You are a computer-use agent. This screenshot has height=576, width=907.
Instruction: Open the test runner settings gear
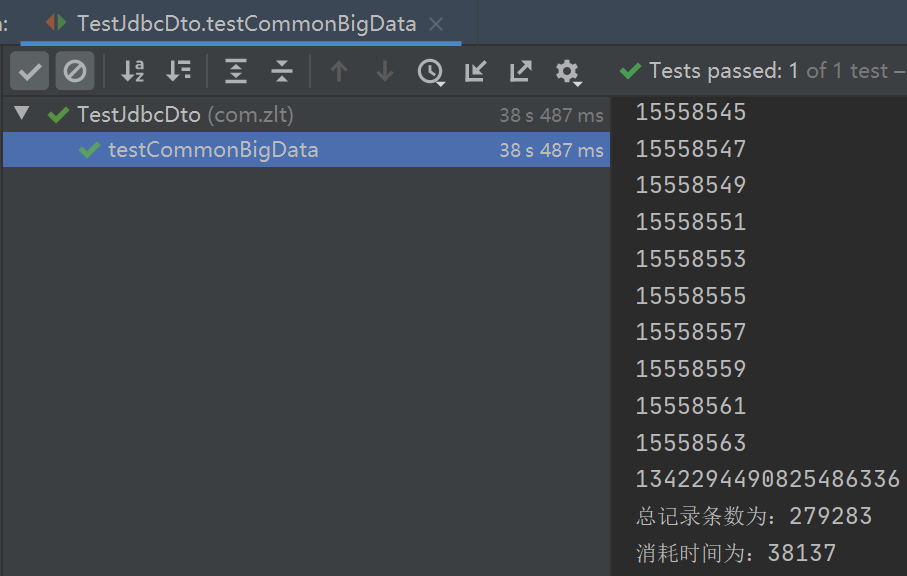pyautogui.click(x=568, y=72)
